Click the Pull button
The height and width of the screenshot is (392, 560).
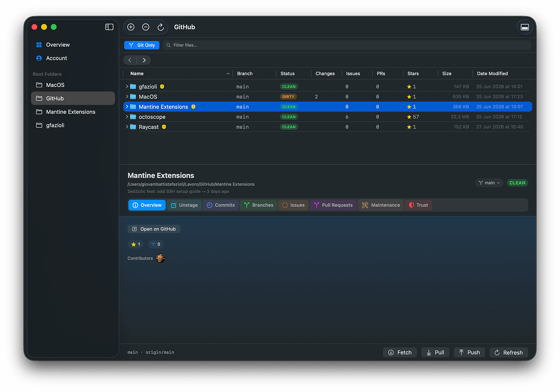435,352
